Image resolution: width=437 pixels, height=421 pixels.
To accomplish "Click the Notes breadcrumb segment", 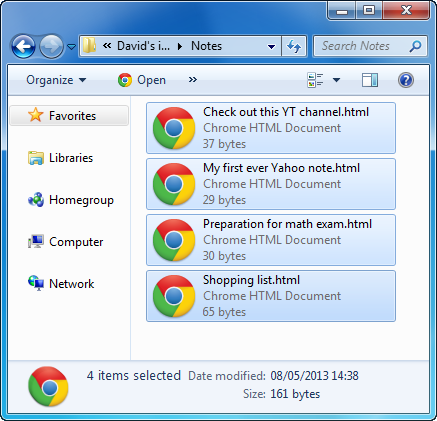I will (206, 46).
